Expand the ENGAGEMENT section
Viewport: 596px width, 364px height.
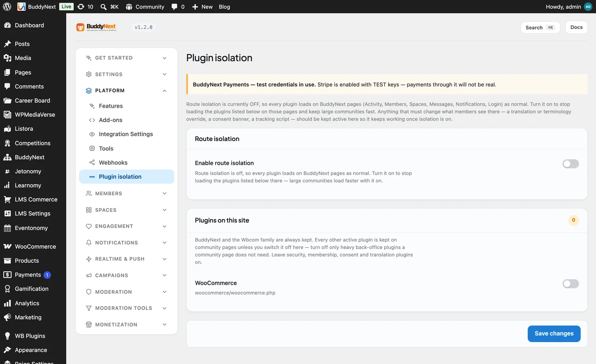127,226
